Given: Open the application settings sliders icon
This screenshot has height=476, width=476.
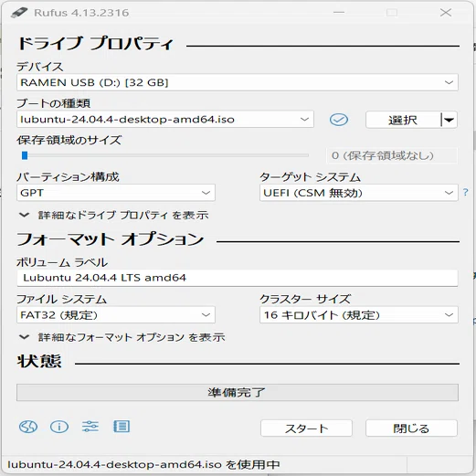Looking at the screenshot, I should (x=90, y=427).
